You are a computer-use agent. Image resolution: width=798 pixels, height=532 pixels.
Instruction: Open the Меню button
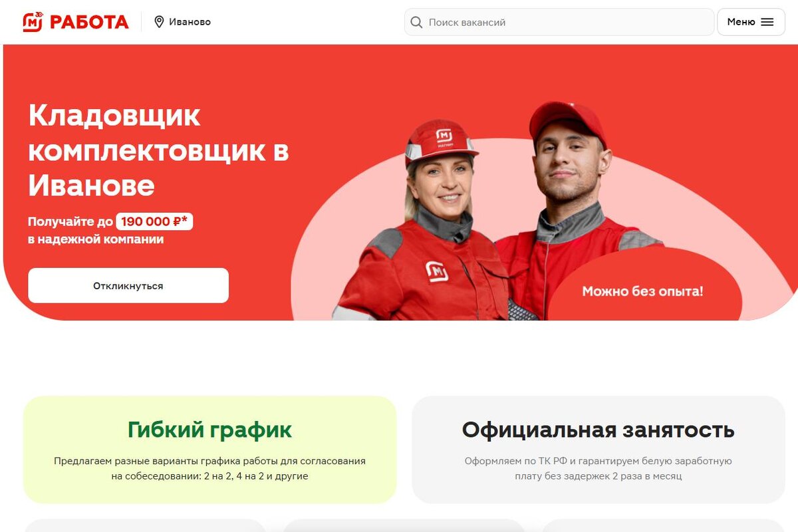[x=751, y=22]
